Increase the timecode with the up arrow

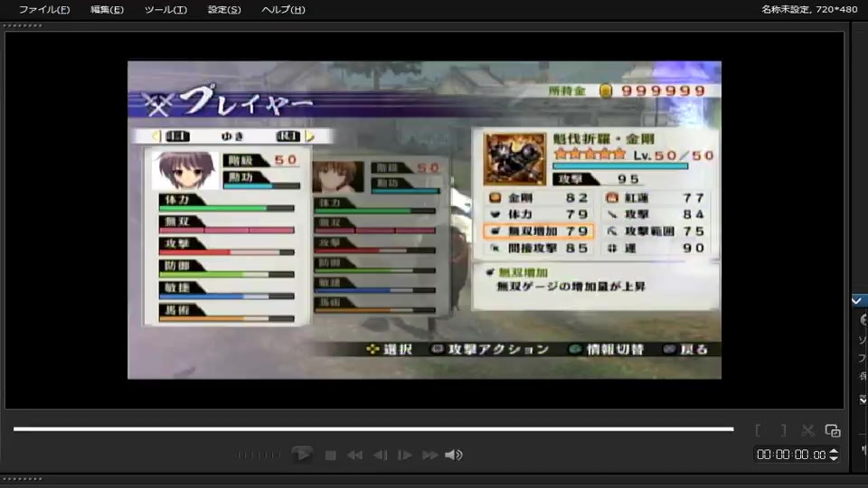[x=834, y=451]
